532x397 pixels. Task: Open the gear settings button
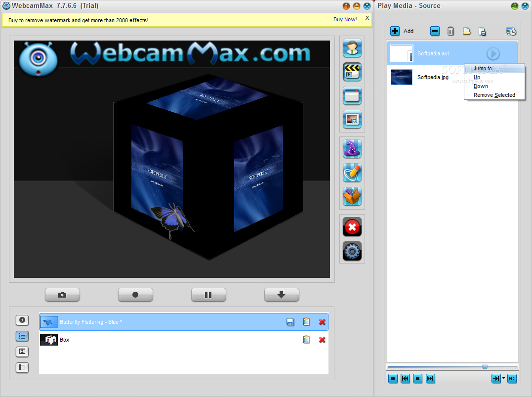coord(352,251)
